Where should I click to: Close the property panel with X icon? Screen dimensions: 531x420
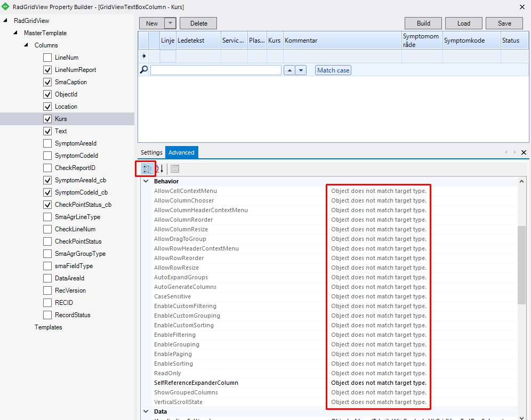pos(524,152)
